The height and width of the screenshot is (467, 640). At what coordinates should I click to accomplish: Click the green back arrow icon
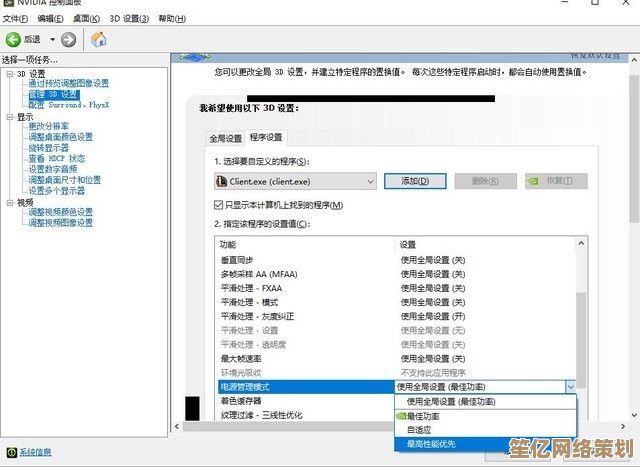(13, 40)
